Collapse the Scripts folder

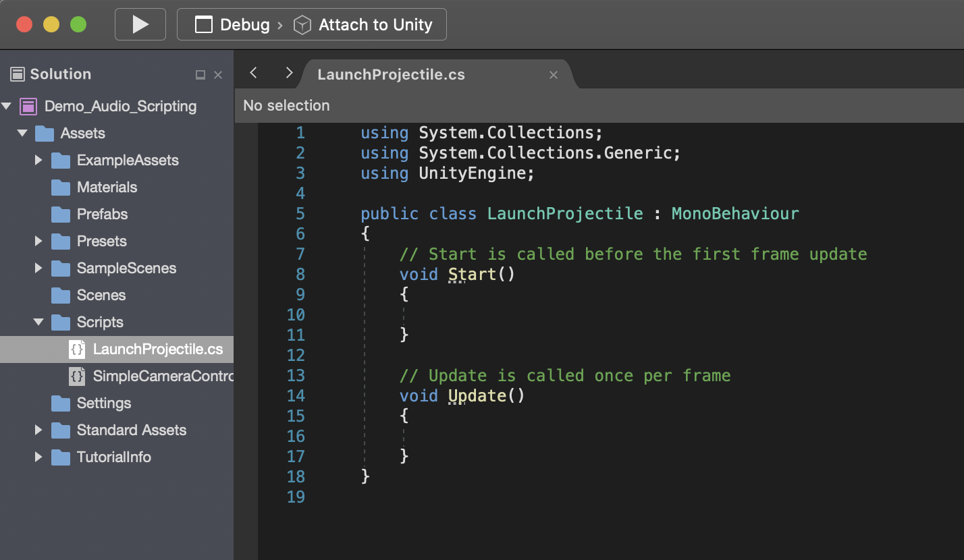(x=39, y=322)
